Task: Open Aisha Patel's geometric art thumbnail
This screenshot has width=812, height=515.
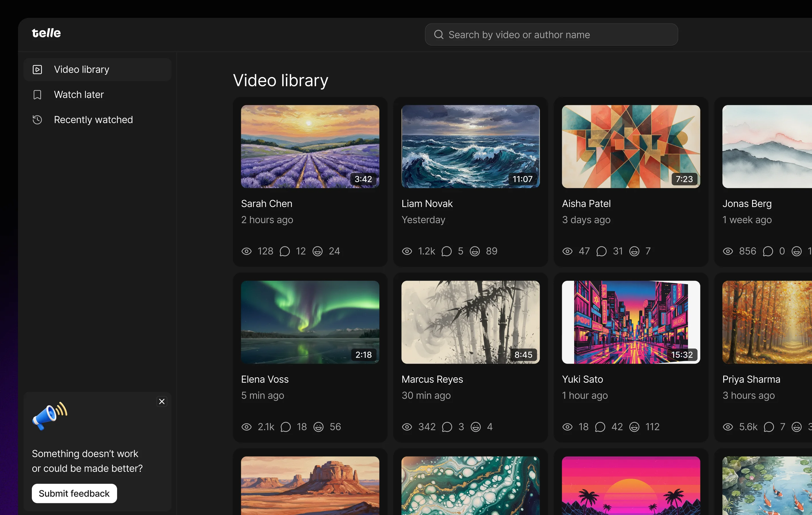Action: pos(631,146)
